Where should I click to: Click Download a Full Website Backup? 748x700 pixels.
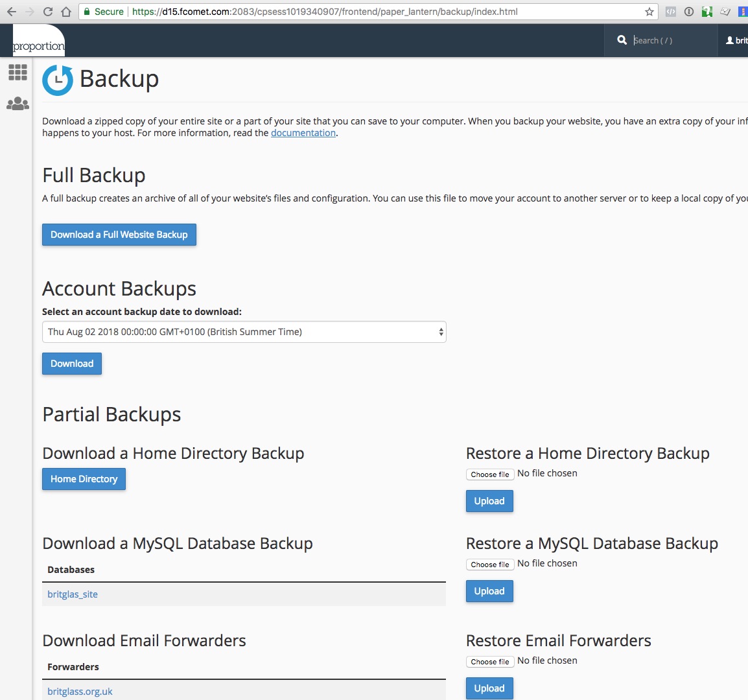coord(119,235)
